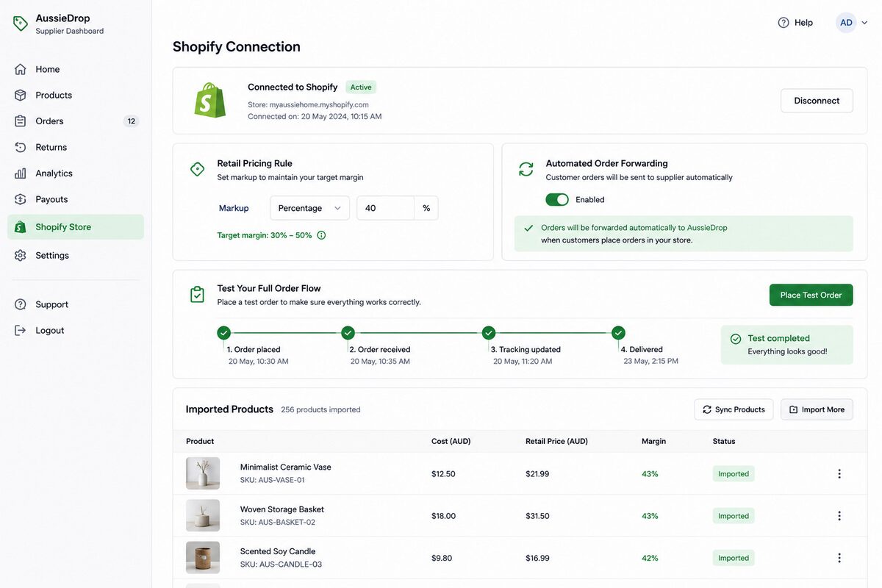Click the Orders badge showing 12

pos(131,121)
